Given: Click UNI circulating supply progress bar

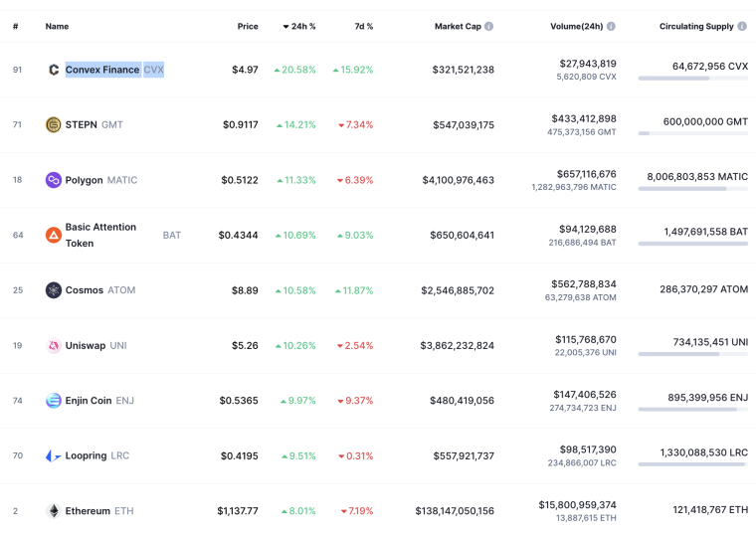Looking at the screenshot, I should pyautogui.click(x=693, y=354).
